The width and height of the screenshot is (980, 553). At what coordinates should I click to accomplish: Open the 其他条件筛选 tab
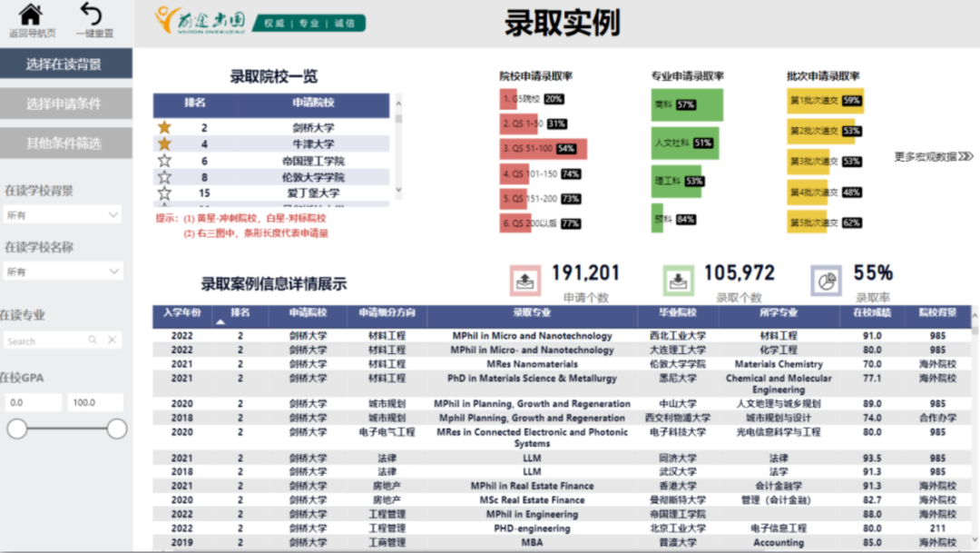(x=65, y=143)
